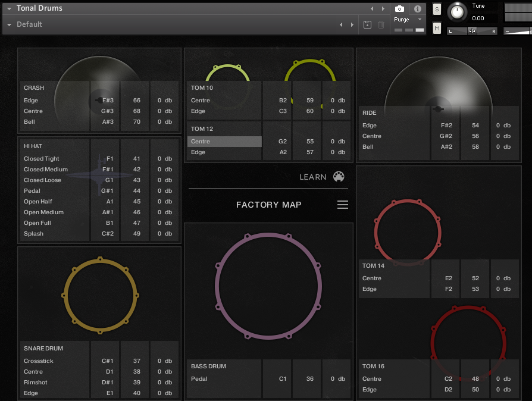Select Ride Bell articulation
The width and height of the screenshot is (532, 401).
(368, 147)
